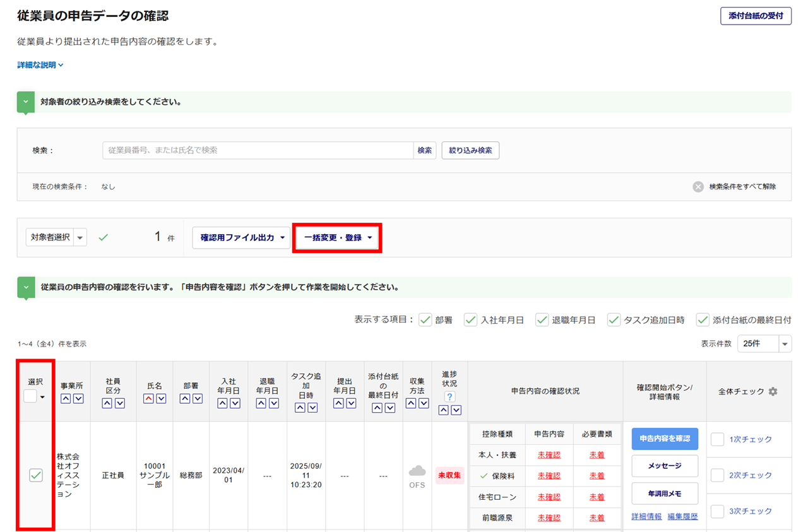
Task: Click the OFS cloud icon in 収集方法 column
Action: click(x=417, y=471)
